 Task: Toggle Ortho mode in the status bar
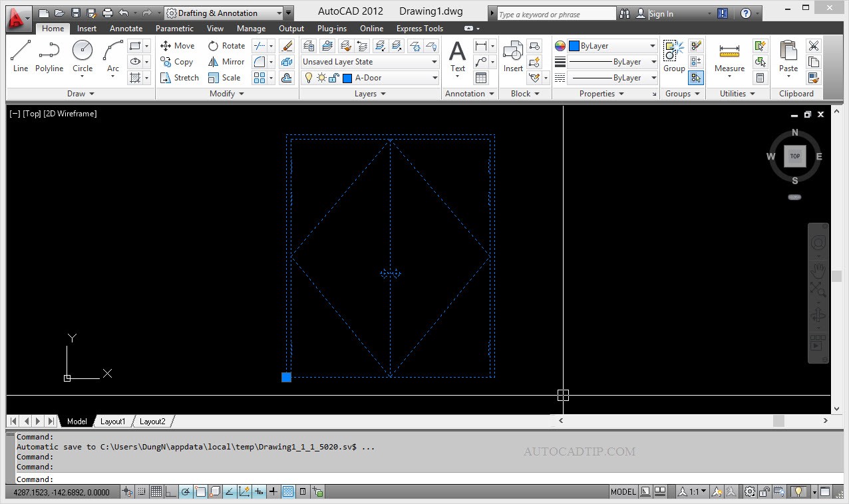click(x=170, y=491)
